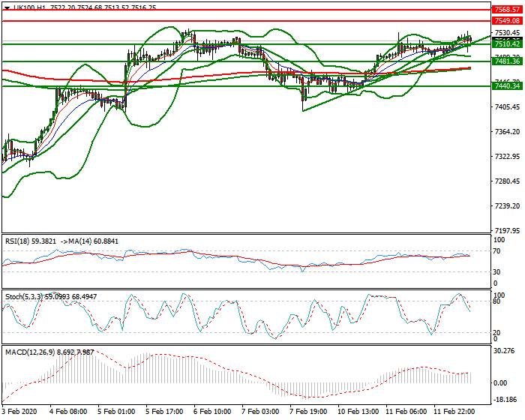Click the green 7510.42 price label
Viewport: 525px width, 420px height.
tap(507, 44)
